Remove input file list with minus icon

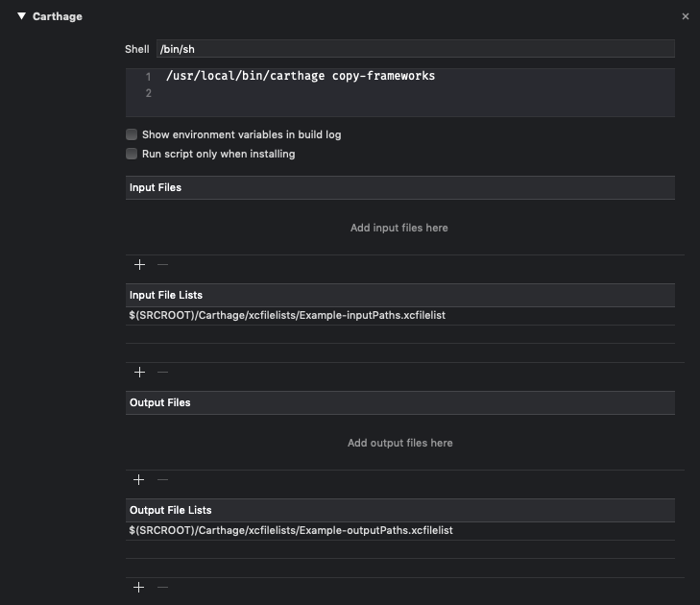tap(162, 372)
